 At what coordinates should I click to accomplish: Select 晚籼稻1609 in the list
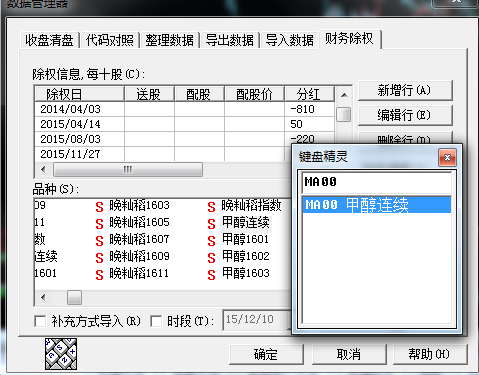(139, 256)
